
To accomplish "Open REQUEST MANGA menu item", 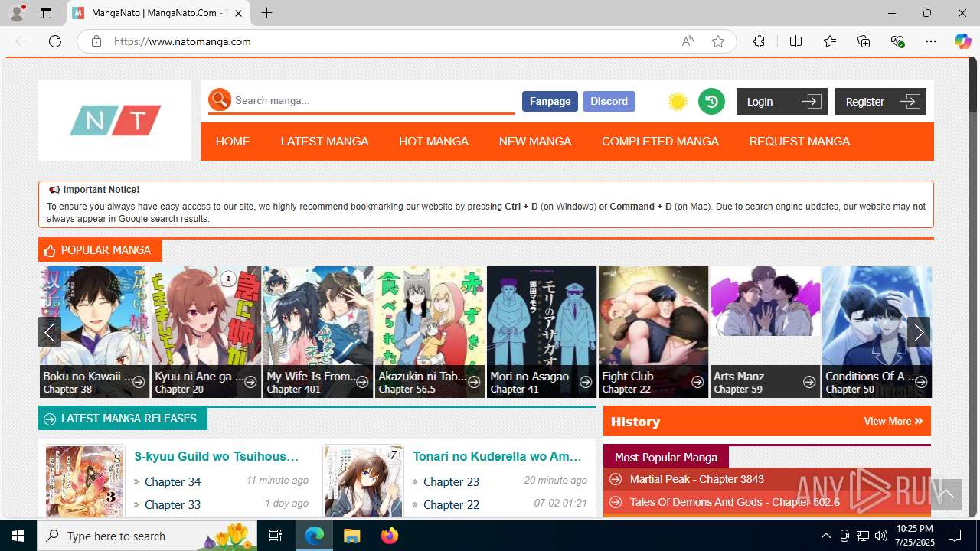I will coord(799,142).
